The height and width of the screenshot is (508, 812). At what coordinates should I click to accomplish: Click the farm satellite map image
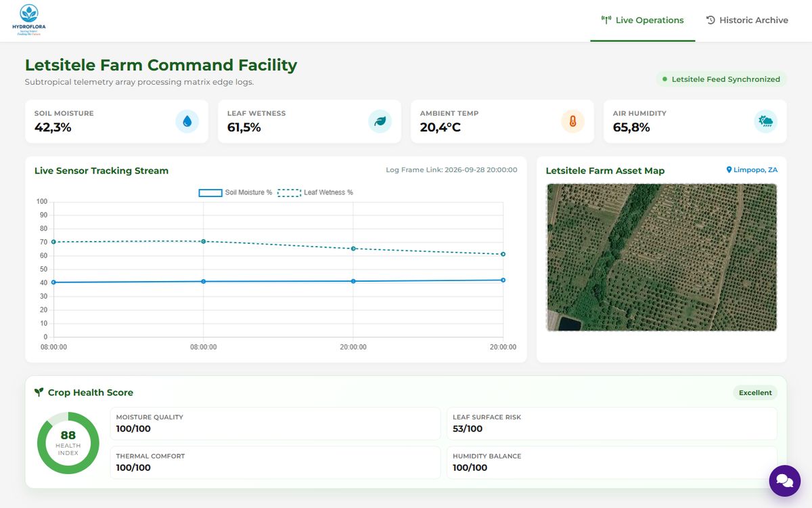coord(662,257)
